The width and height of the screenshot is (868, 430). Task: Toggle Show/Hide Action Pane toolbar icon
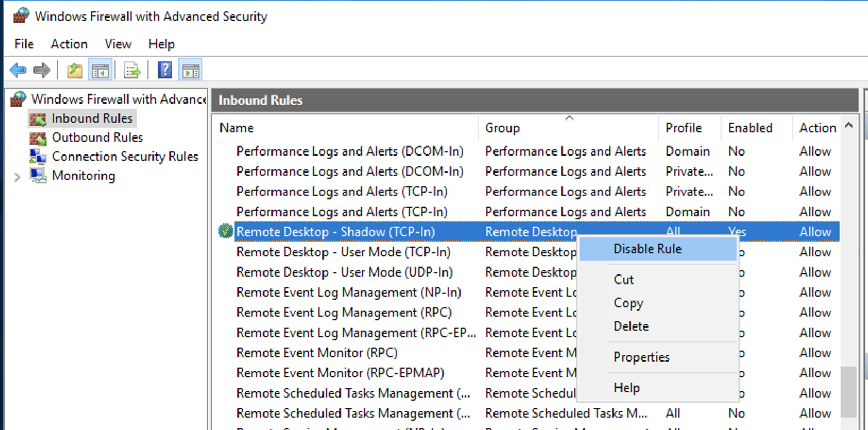point(191,70)
